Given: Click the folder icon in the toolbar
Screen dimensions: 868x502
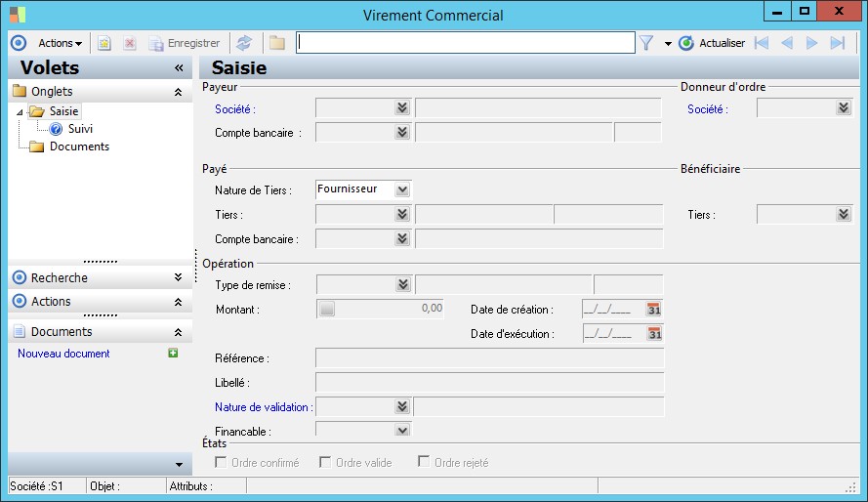Looking at the screenshot, I should [277, 43].
